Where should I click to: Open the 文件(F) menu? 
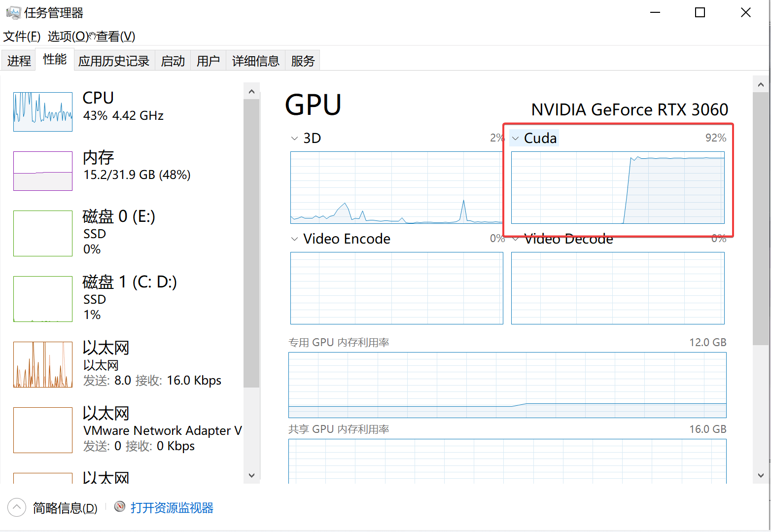click(x=22, y=36)
